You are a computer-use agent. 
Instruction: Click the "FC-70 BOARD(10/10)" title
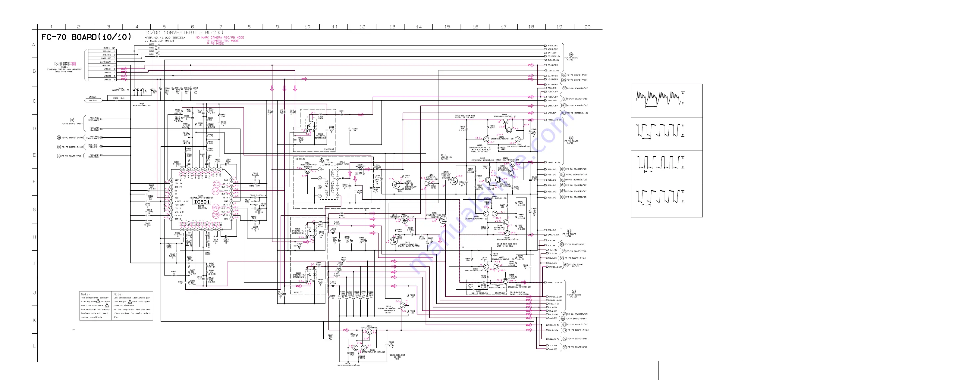point(86,37)
